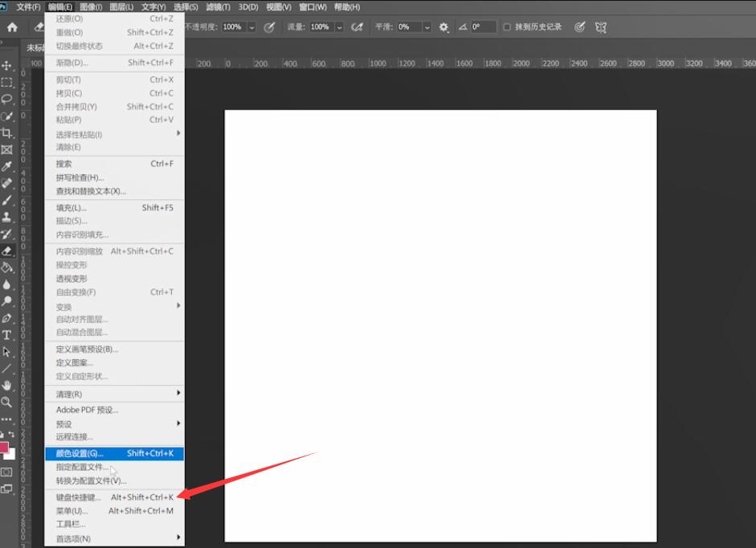This screenshot has height=548, width=756.
Task: Open the Layer menu
Action: point(121,7)
